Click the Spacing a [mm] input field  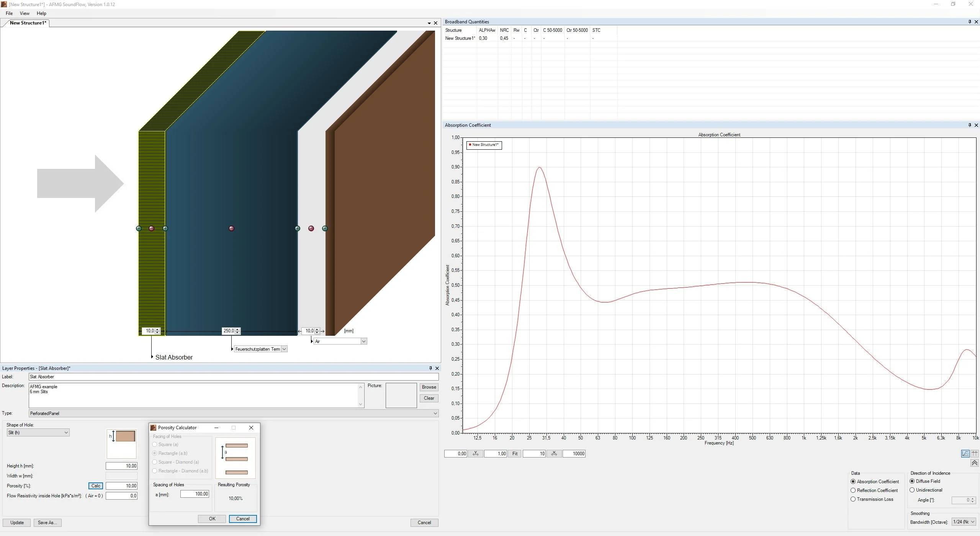[195, 494]
